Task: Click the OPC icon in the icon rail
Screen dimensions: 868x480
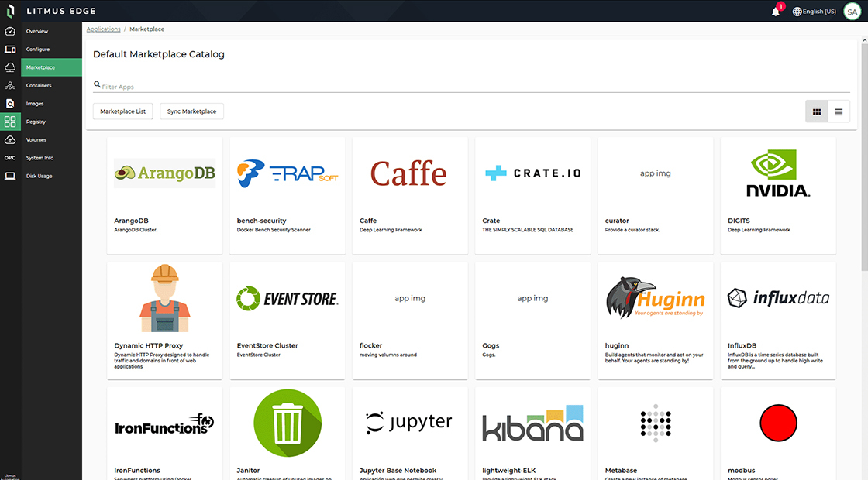Action: coord(10,158)
